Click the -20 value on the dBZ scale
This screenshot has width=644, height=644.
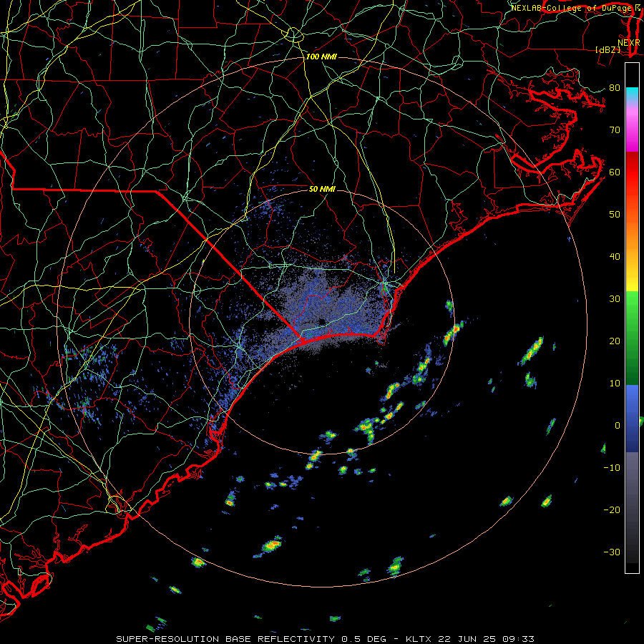tap(612, 510)
